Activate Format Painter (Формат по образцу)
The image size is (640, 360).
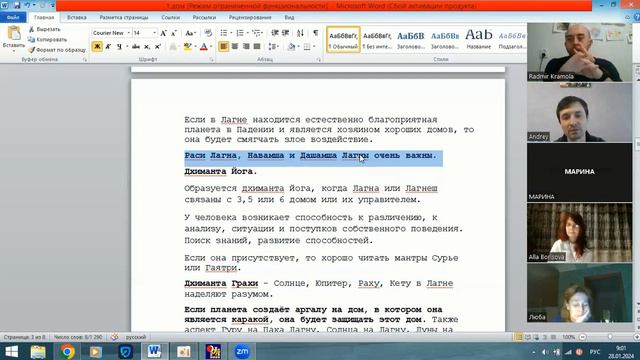(x=57, y=50)
